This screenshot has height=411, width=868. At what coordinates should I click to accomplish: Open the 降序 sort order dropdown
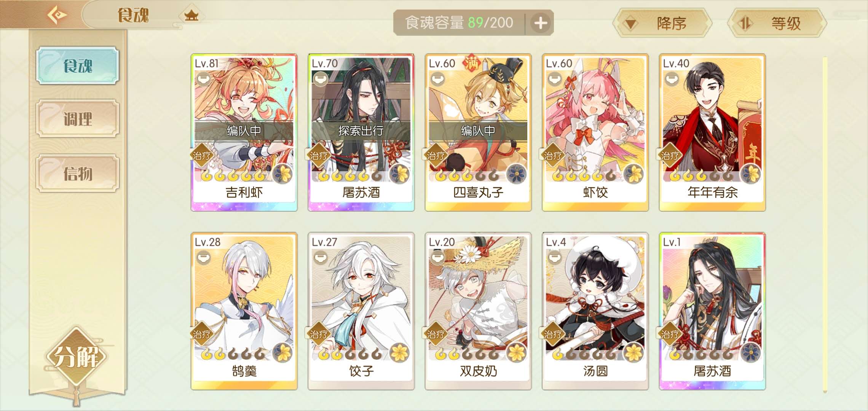662,23
